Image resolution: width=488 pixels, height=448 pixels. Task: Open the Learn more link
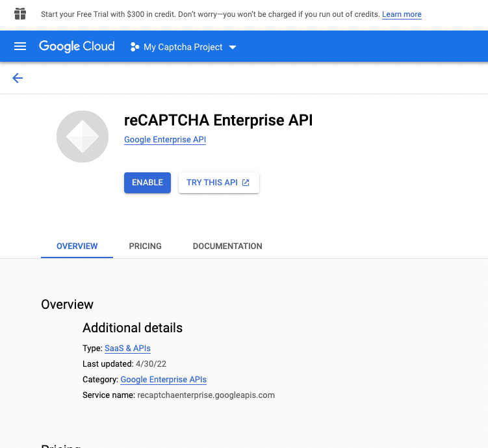coord(402,14)
